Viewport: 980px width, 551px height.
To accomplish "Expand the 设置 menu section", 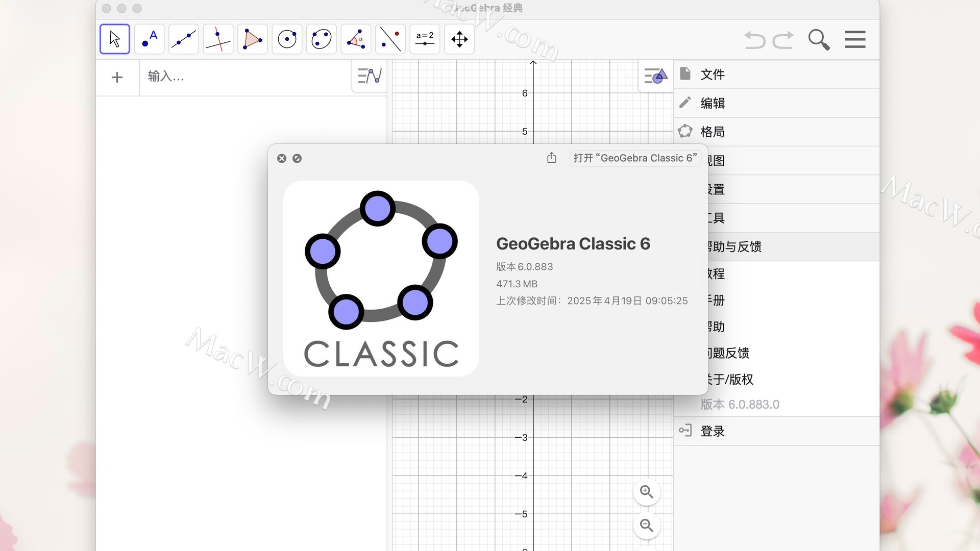I will coord(793,189).
